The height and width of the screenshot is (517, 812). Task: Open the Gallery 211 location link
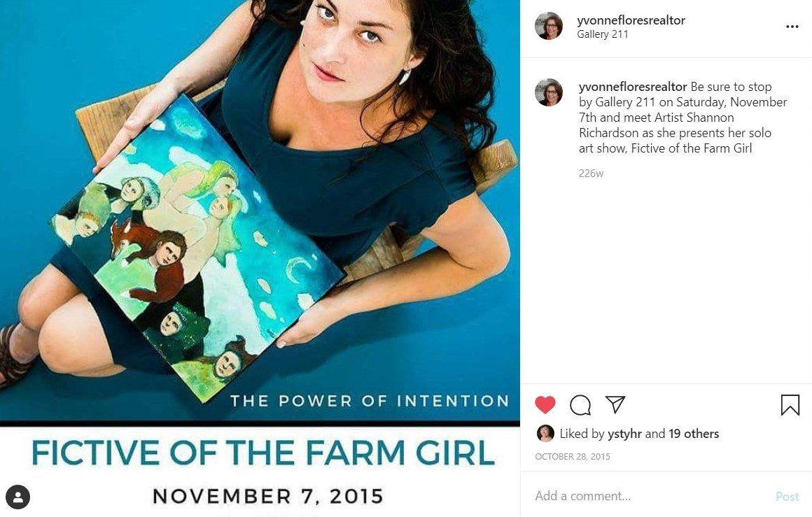[x=602, y=34]
